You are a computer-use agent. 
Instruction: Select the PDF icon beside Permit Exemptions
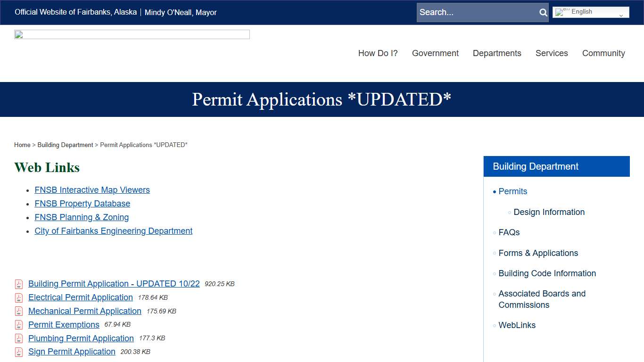coord(18,325)
